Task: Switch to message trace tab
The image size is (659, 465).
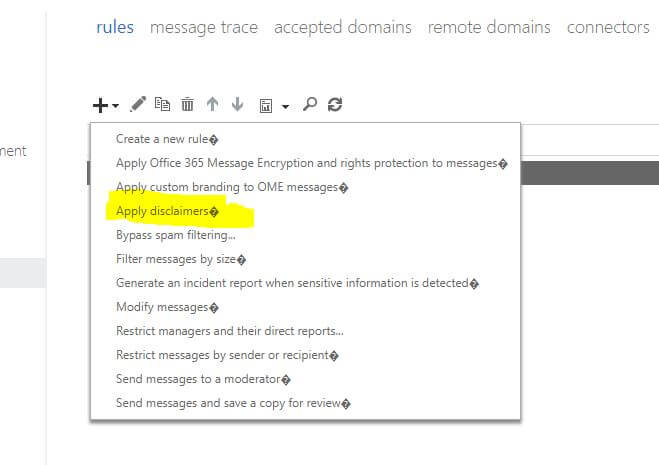Action: coord(204,27)
